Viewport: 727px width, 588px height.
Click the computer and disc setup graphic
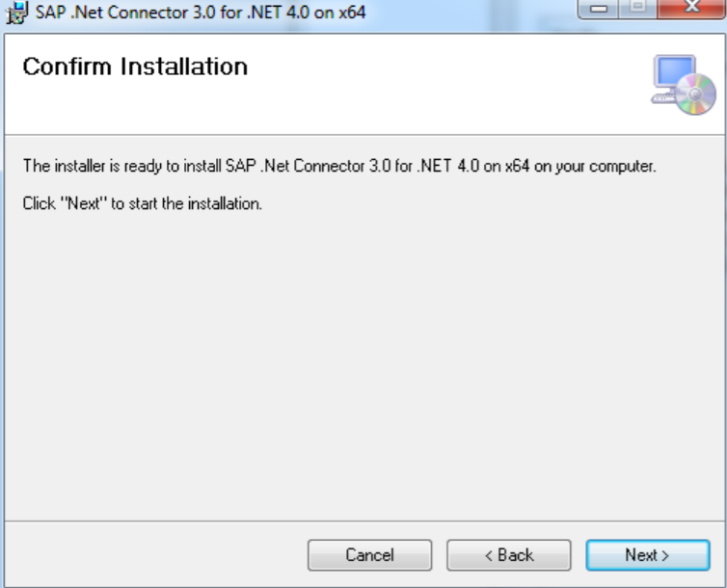(x=685, y=85)
